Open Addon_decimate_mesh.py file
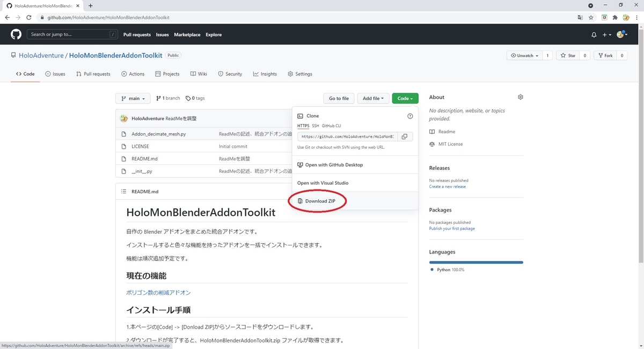Screen dimensions: 644x349 click(158, 133)
